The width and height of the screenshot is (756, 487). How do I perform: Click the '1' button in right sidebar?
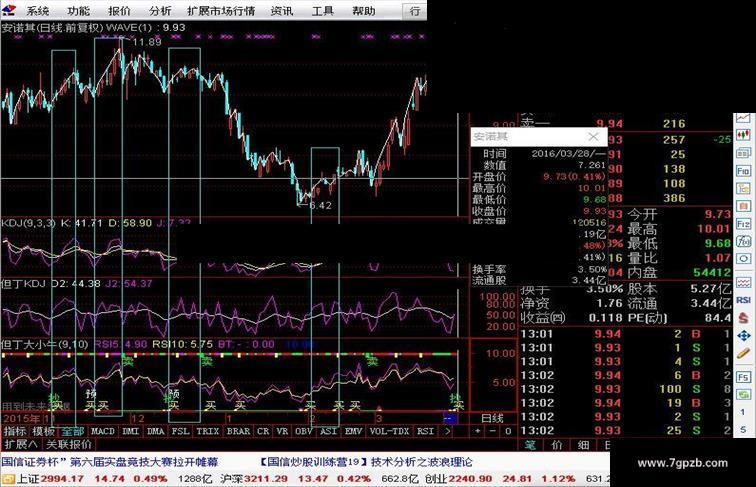click(x=743, y=412)
